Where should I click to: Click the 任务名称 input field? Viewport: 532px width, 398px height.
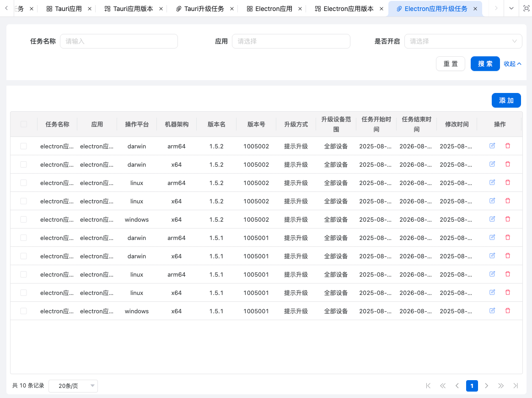click(x=119, y=41)
